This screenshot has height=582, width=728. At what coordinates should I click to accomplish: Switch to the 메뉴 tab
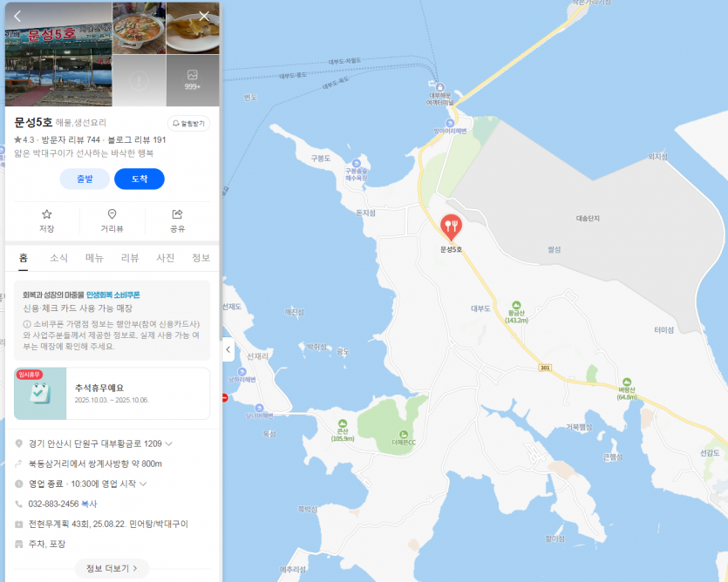(94, 258)
